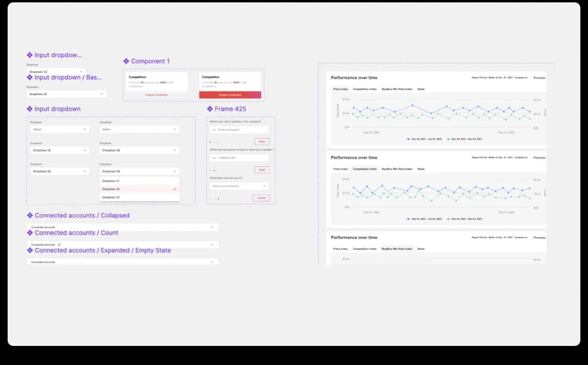Toggle blue date-range legend entry in top chart

click(x=424, y=139)
